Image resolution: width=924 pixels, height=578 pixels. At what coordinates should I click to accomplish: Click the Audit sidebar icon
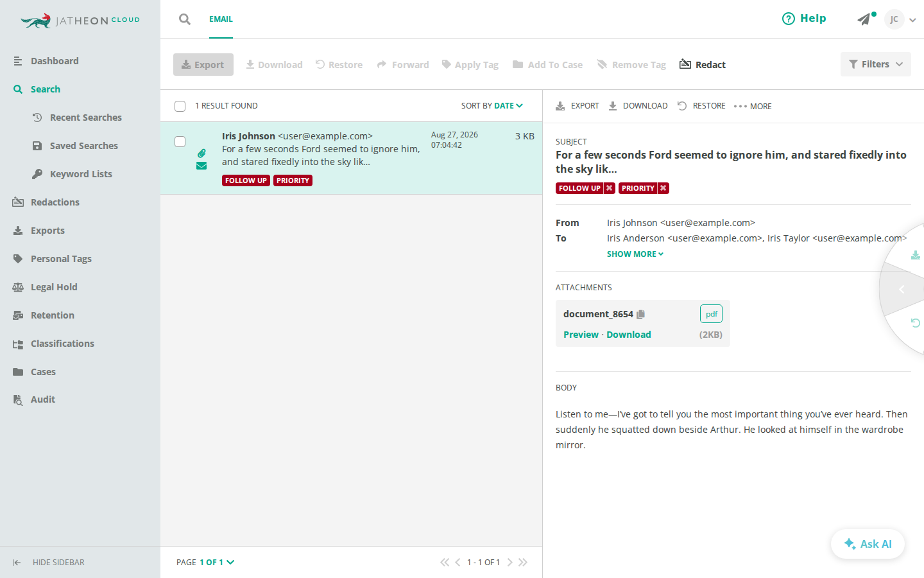18,399
